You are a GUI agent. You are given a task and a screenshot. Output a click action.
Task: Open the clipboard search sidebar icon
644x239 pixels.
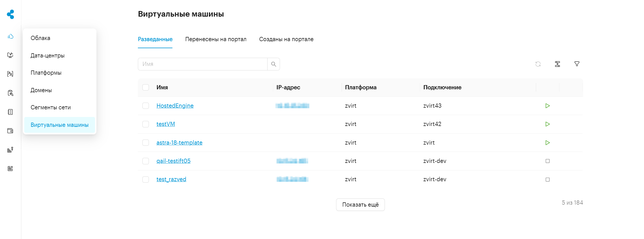coord(10,93)
